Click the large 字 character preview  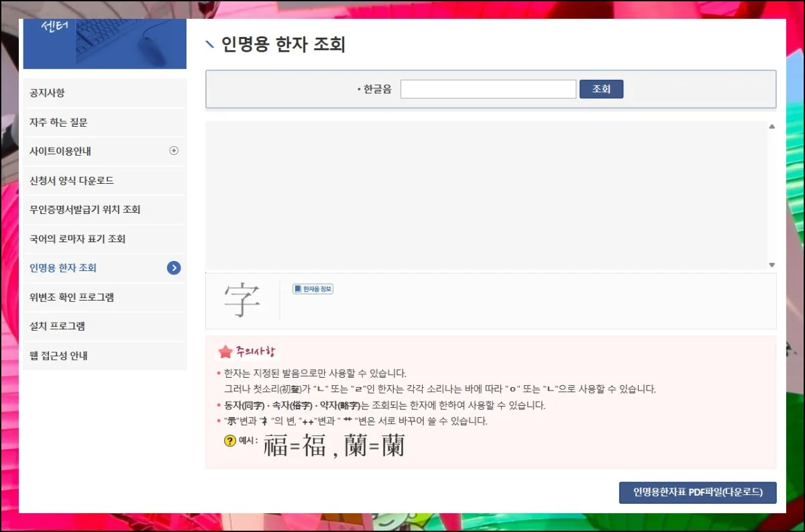[242, 301]
